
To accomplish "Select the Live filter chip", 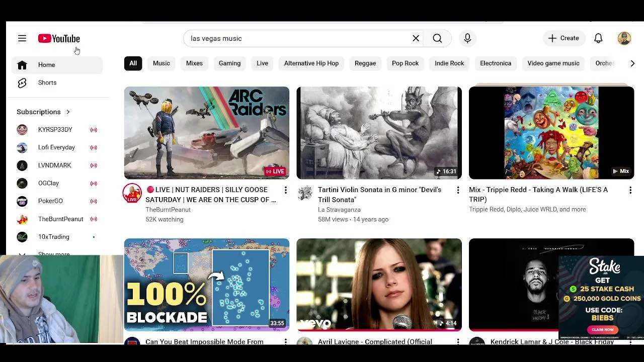I will click(x=262, y=63).
